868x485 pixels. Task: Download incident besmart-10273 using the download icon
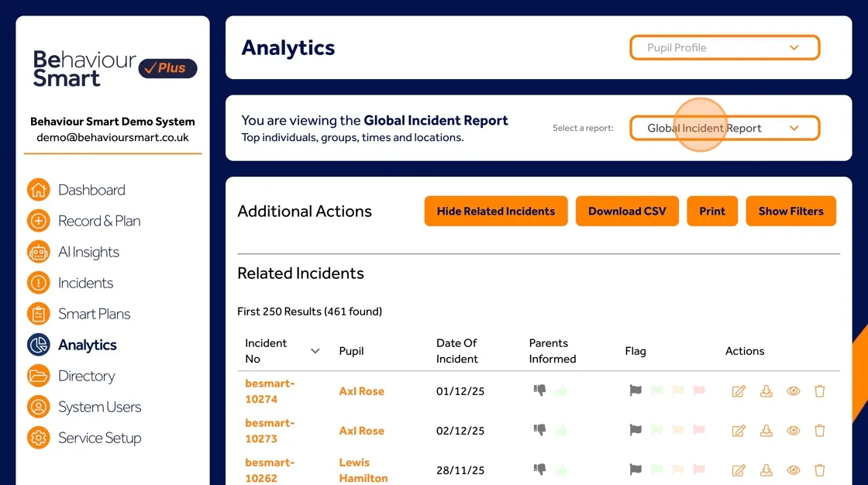[766, 431]
